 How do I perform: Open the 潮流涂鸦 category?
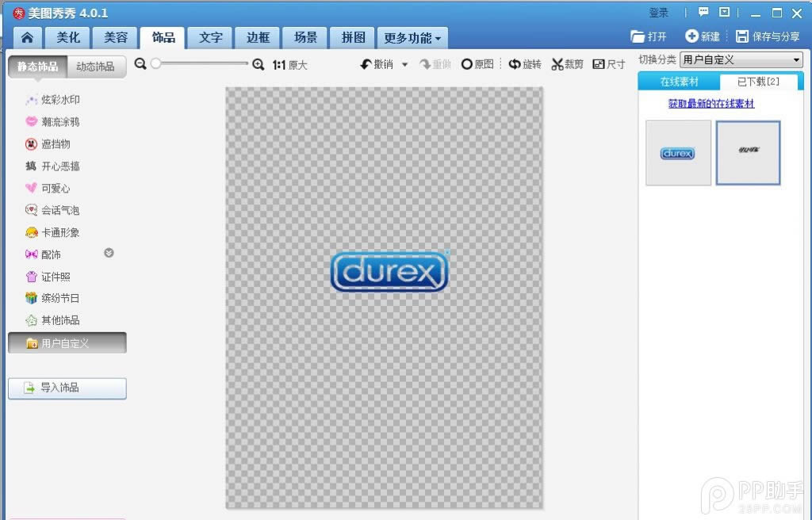coord(53,122)
